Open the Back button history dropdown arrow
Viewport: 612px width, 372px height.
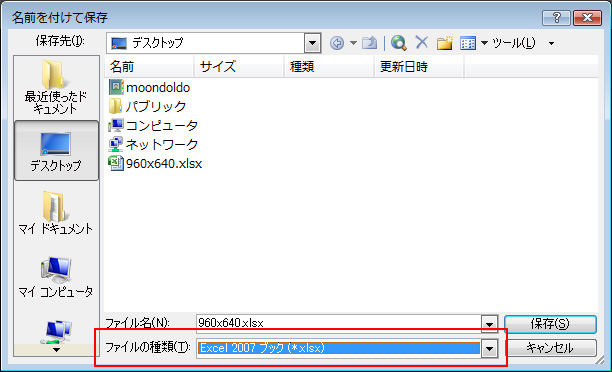tap(353, 43)
